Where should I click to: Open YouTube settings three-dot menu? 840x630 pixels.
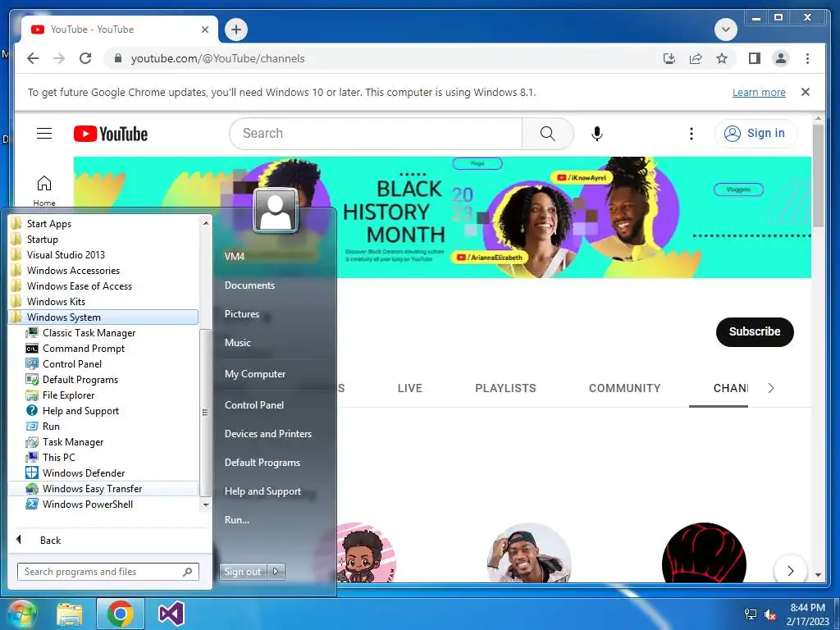pyautogui.click(x=691, y=134)
